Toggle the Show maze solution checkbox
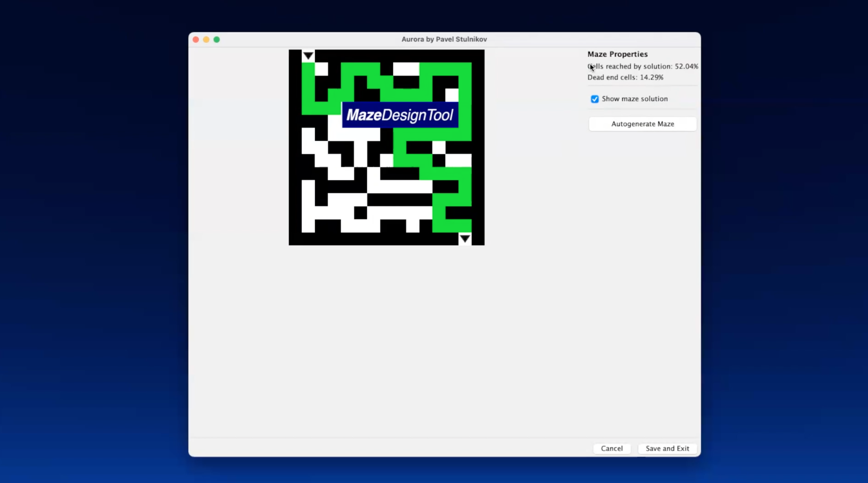 click(x=595, y=99)
